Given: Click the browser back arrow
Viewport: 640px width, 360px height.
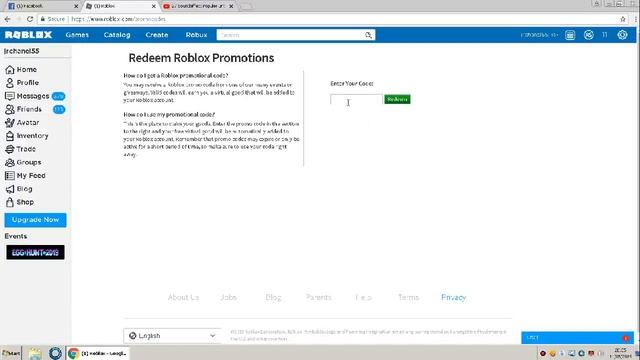Looking at the screenshot, I should tap(7, 19).
